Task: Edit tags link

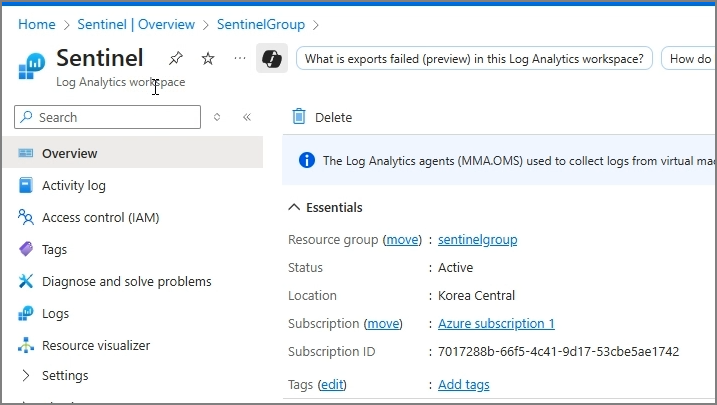Action: pos(332,385)
